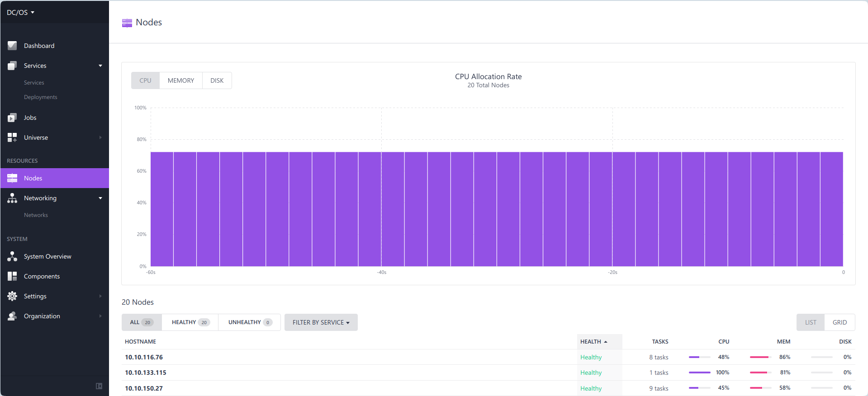Open Networks sub-item in sidebar
This screenshot has height=396, width=868.
point(36,215)
